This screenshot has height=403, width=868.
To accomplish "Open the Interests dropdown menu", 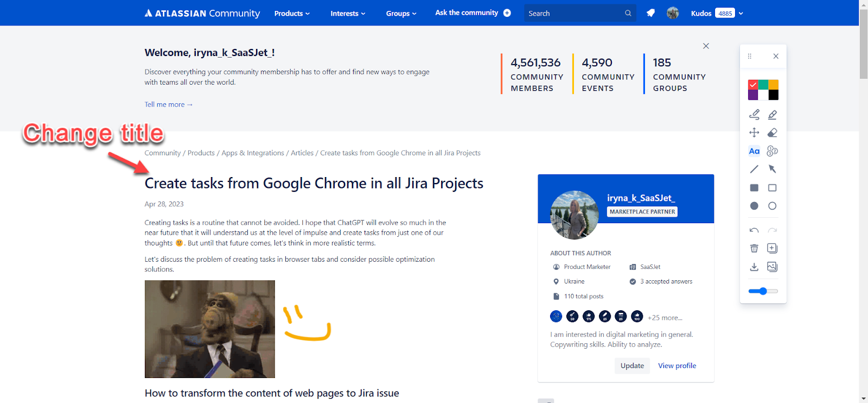I will tap(348, 13).
